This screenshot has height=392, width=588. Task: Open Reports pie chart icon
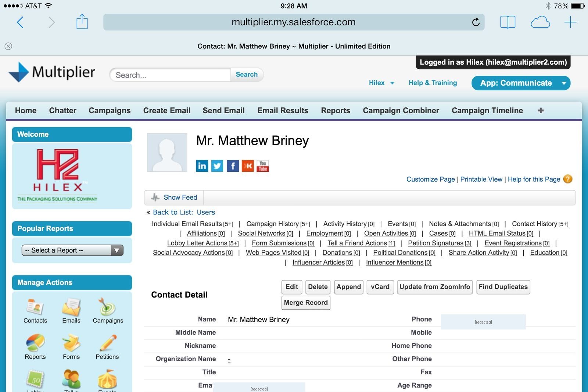(35, 347)
